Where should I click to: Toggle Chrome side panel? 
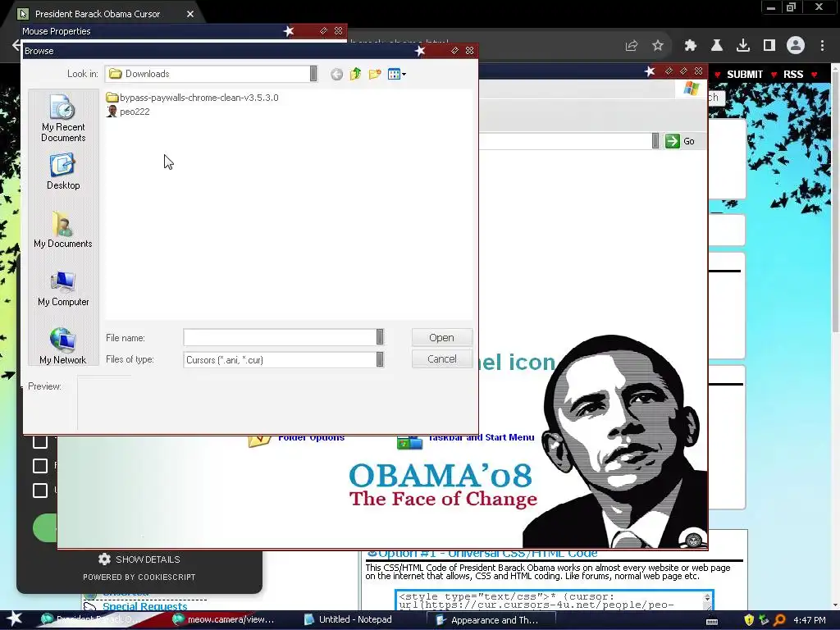tap(769, 46)
